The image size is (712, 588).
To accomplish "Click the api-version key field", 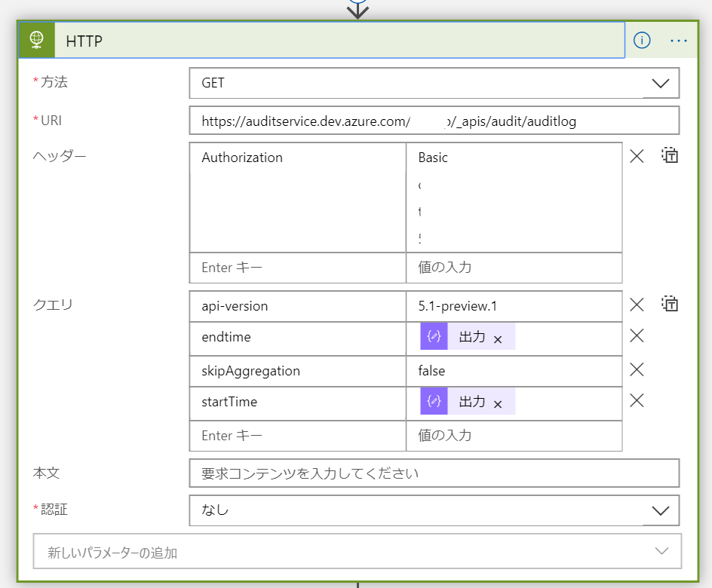I will coord(297,306).
